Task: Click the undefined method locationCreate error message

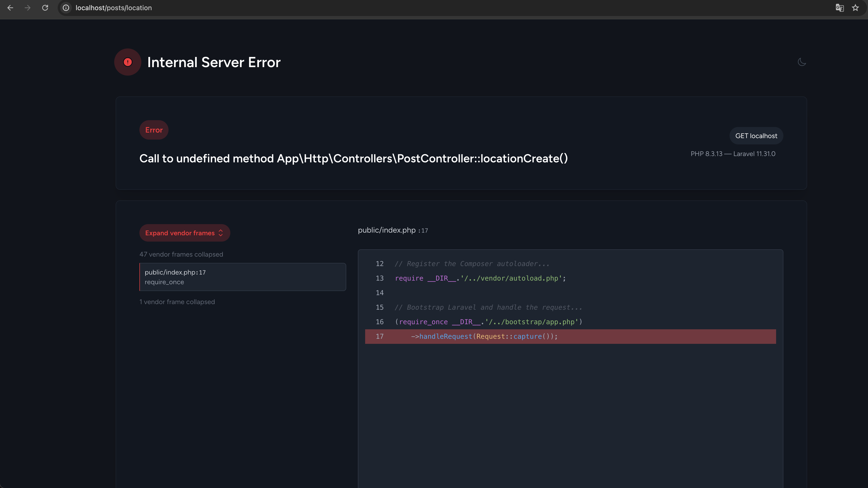Action: 354,158
